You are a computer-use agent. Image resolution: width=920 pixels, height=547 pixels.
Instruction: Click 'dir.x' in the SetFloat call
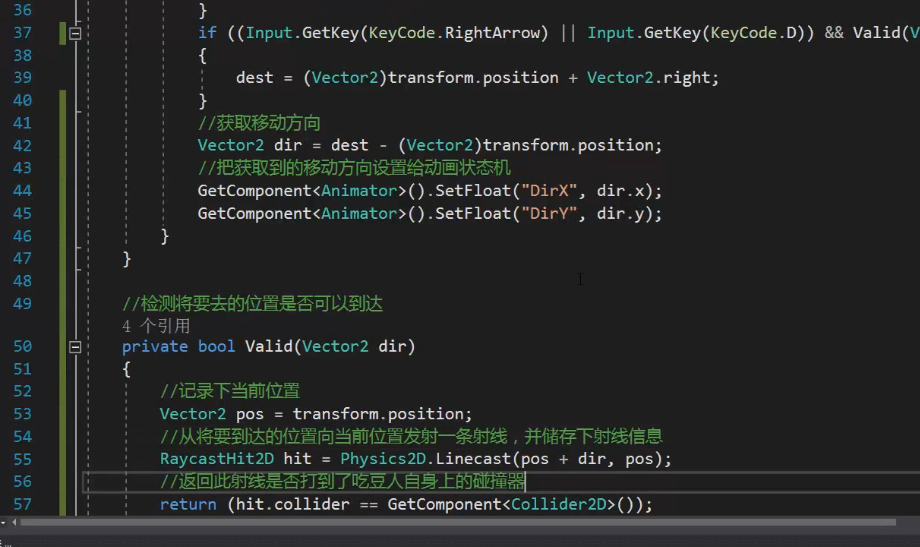click(x=621, y=191)
